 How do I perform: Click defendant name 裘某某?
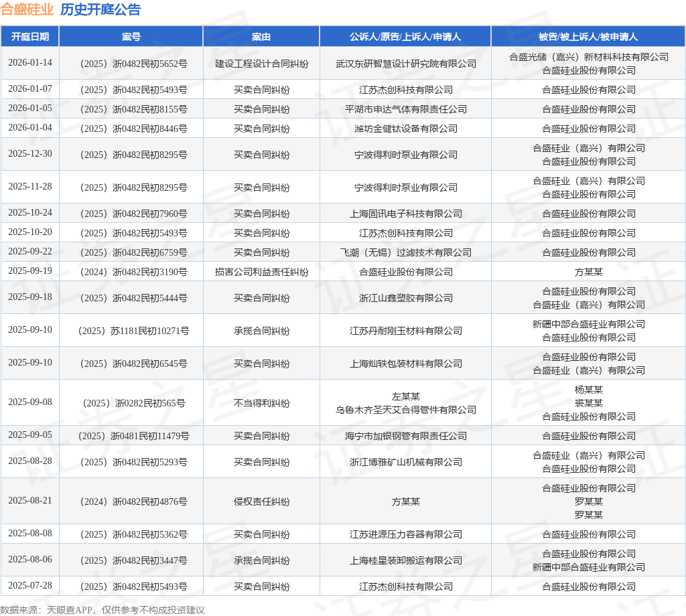[589, 403]
